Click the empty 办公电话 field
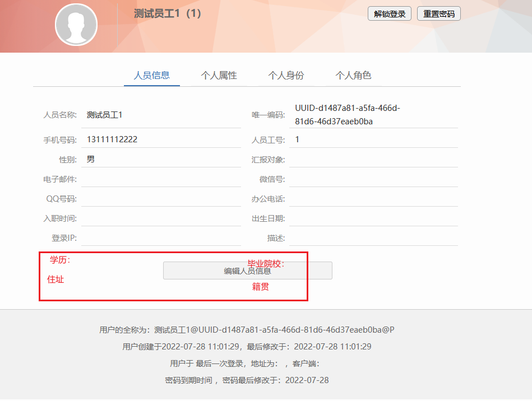 pyautogui.click(x=373, y=198)
